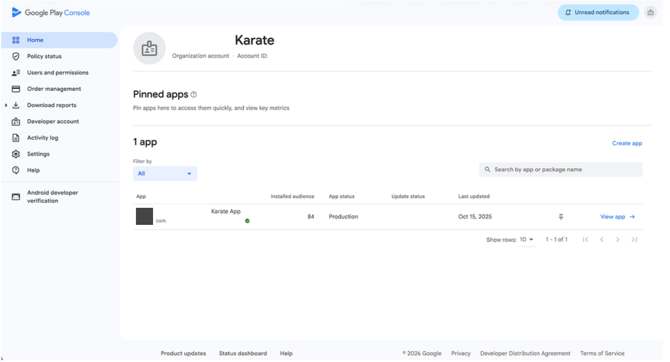Image resolution: width=670 pixels, height=362 pixels.
Task: Click the App column header
Action: pos(141,197)
